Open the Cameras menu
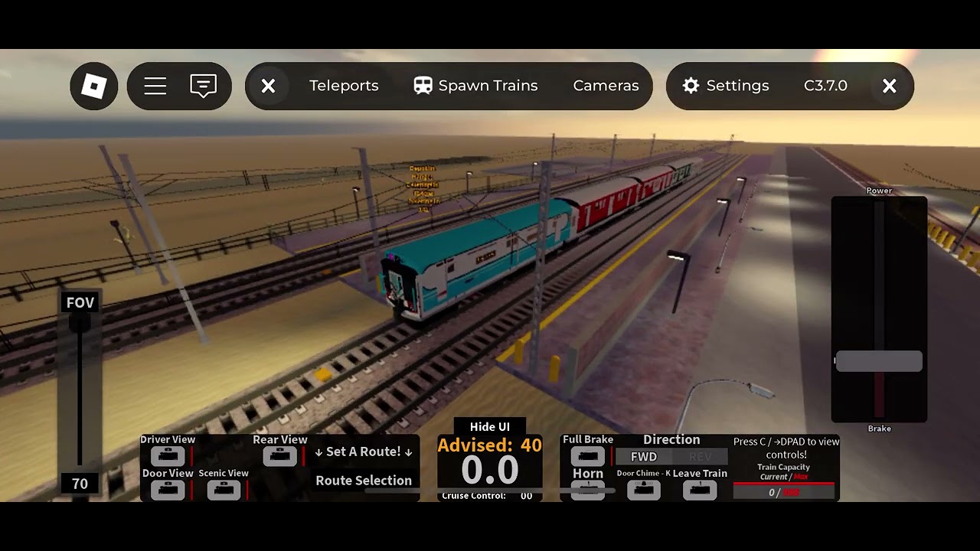 pyautogui.click(x=606, y=86)
